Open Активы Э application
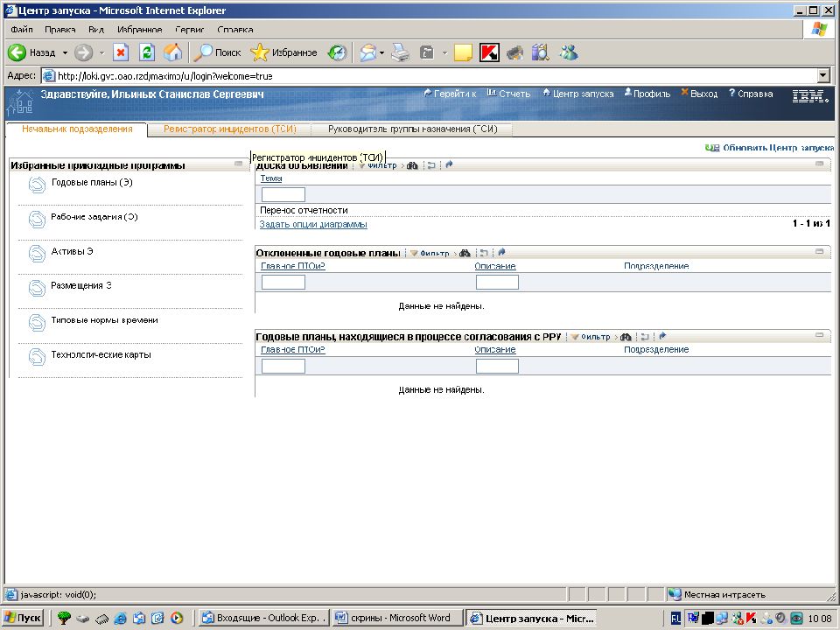Image resolution: width=840 pixels, height=630 pixels. [72, 251]
